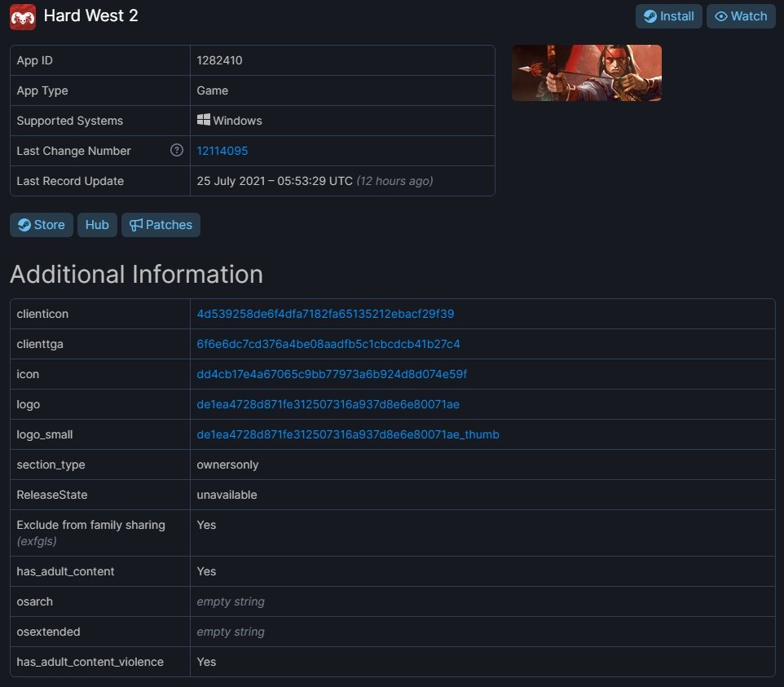The height and width of the screenshot is (687, 784).
Task: Click the clienticon label
Action: click(x=42, y=314)
